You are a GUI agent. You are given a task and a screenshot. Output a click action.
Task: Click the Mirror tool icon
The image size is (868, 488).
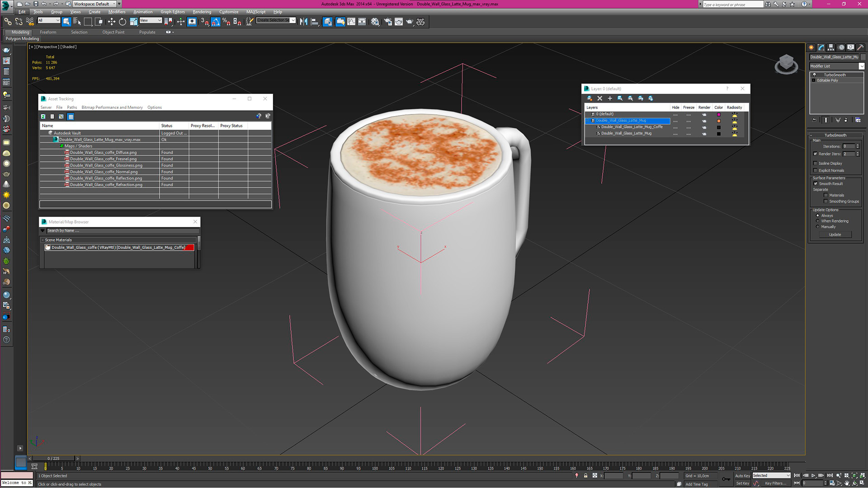(304, 22)
